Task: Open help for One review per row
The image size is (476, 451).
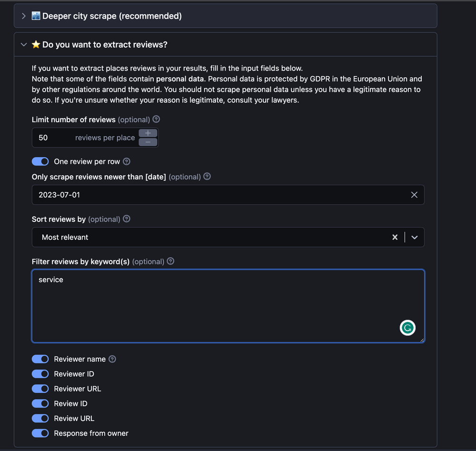Action: point(127,161)
